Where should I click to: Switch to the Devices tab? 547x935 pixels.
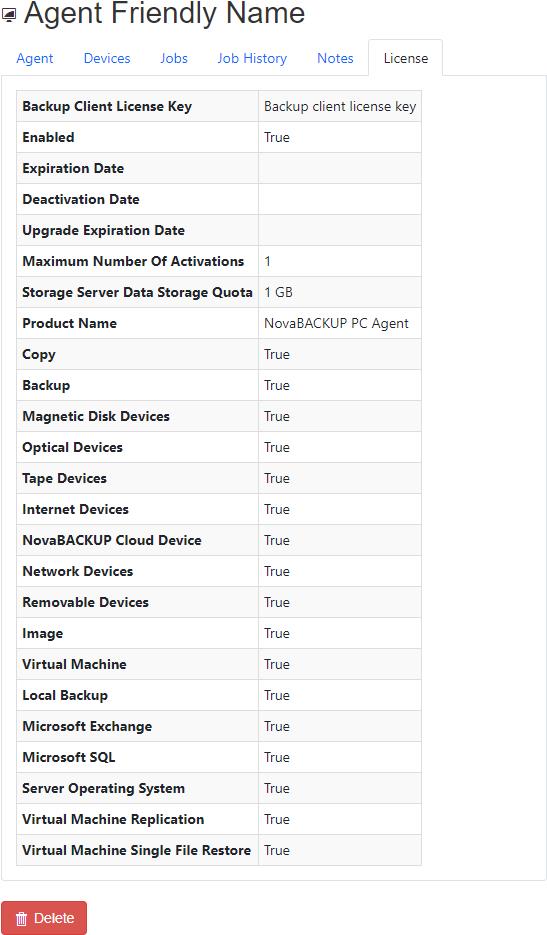click(107, 58)
